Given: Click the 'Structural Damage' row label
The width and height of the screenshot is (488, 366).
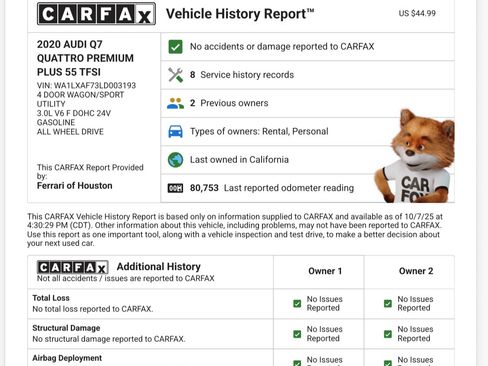Looking at the screenshot, I should [x=66, y=328].
